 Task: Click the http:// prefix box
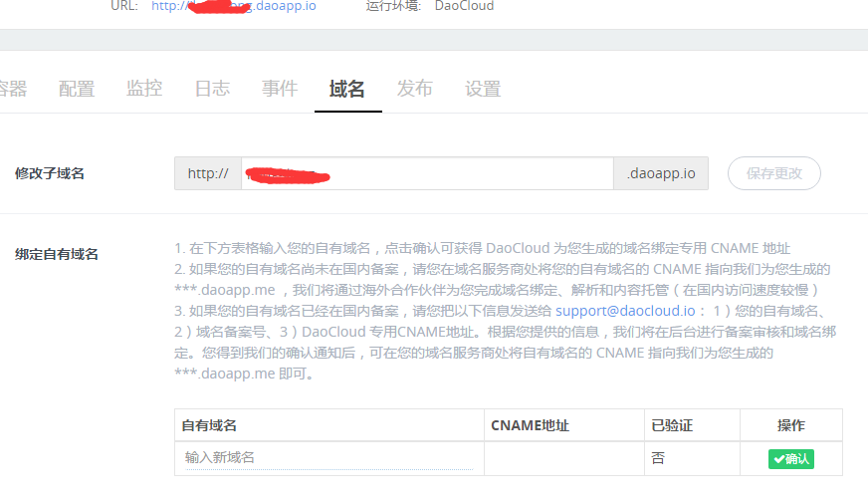208,173
